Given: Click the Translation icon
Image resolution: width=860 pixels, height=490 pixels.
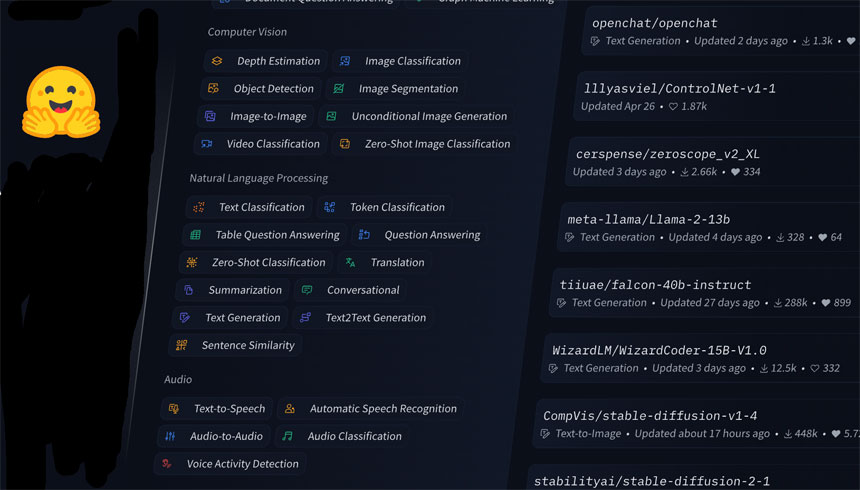Looking at the screenshot, I should tap(350, 262).
